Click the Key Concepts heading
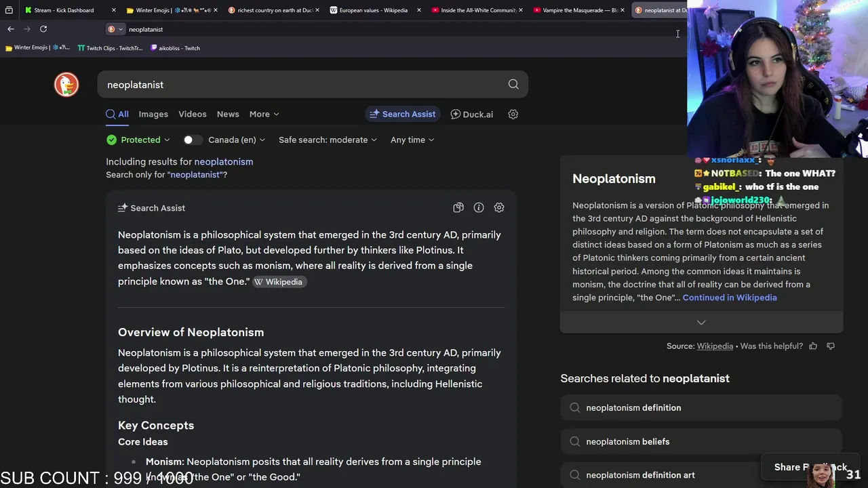Viewport: 868px width, 488px height. tap(156, 426)
